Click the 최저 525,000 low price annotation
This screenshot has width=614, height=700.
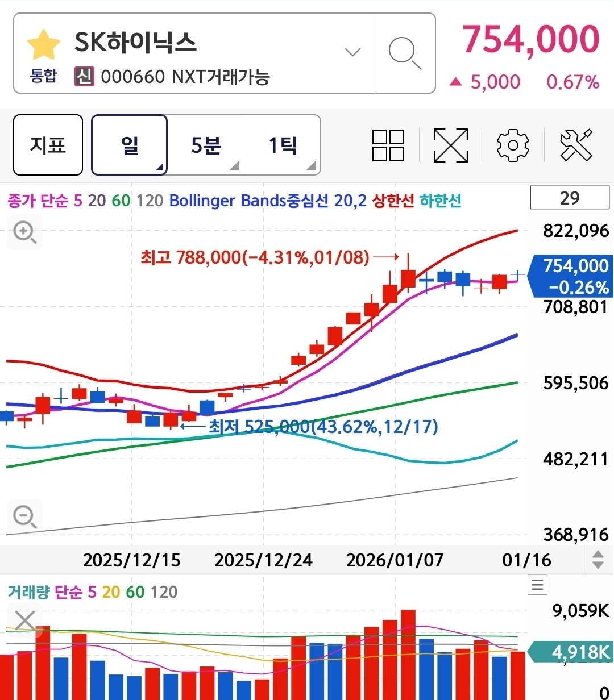click(323, 426)
